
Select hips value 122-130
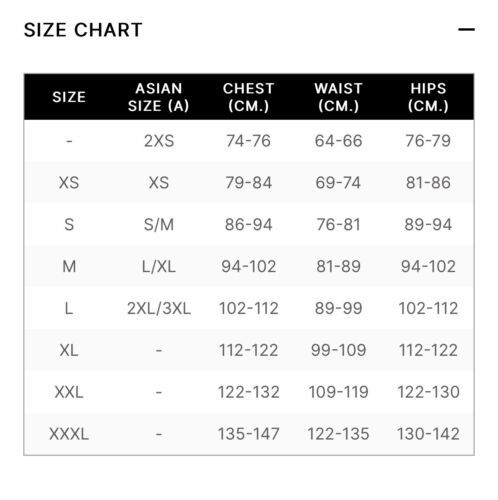tap(428, 392)
